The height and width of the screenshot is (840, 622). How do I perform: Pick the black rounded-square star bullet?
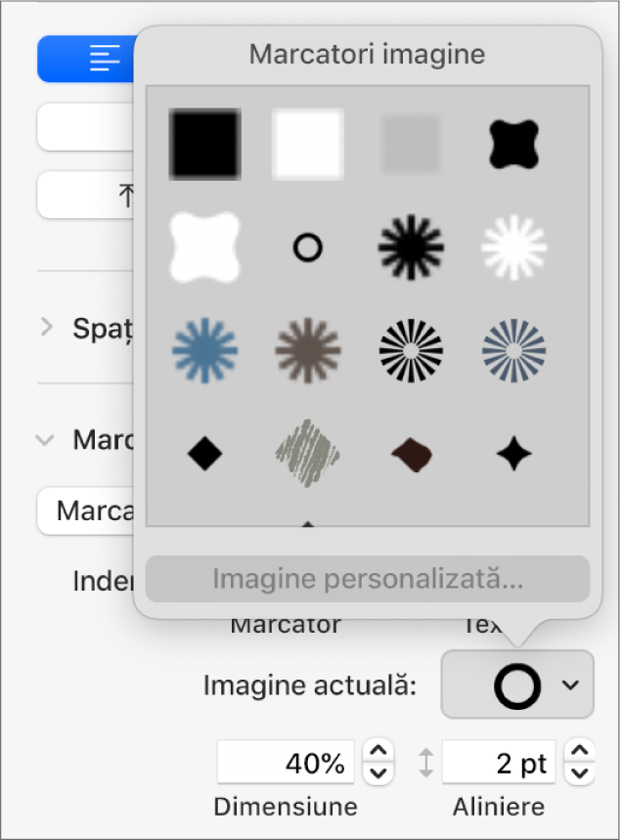click(512, 142)
